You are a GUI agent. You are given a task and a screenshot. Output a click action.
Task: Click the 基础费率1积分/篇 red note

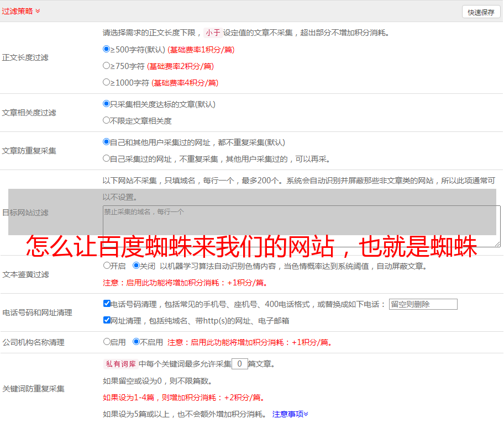click(x=201, y=50)
